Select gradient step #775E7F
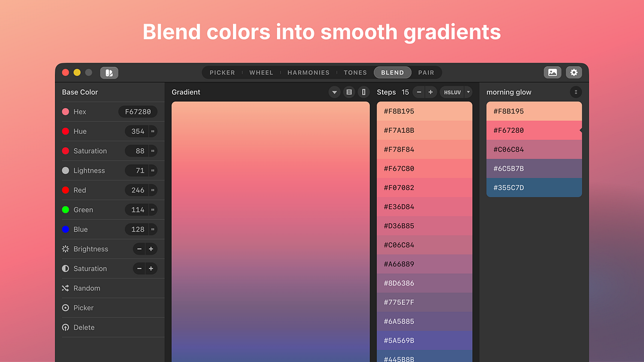This screenshot has width=644, height=362. point(424,302)
